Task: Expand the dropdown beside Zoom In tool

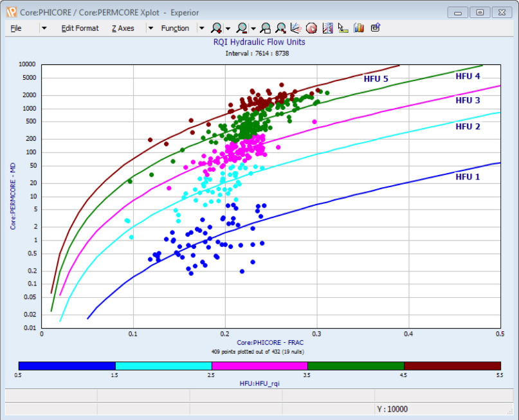Action: coord(226,28)
